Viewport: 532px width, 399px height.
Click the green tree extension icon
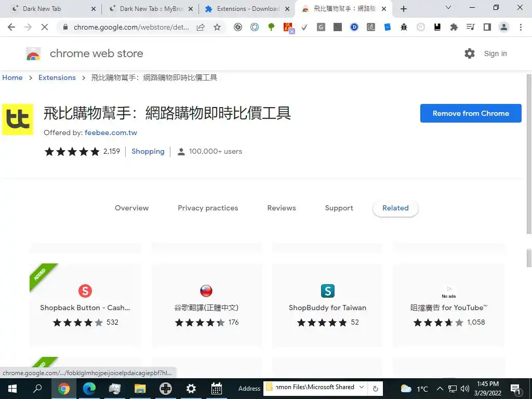point(271,27)
